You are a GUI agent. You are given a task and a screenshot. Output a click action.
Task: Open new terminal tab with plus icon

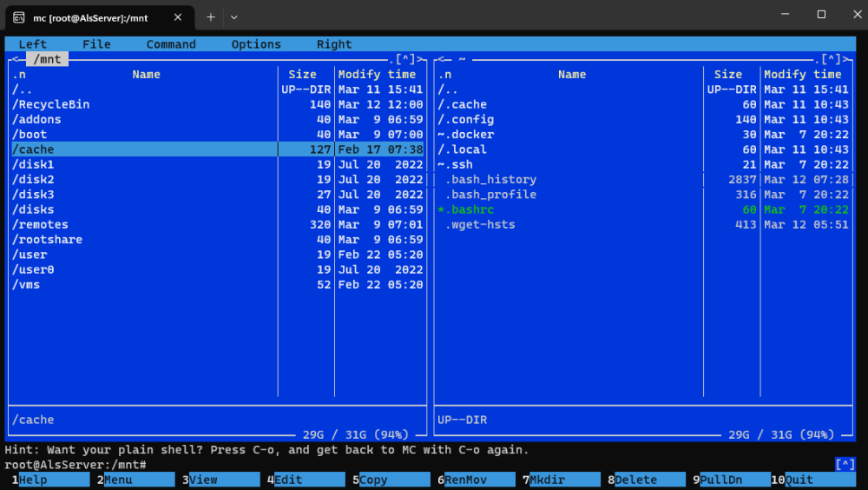[210, 17]
